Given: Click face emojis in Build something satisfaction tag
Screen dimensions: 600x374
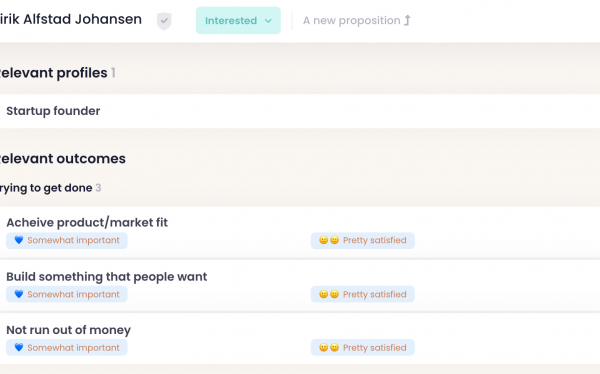Looking at the screenshot, I should pos(329,294).
